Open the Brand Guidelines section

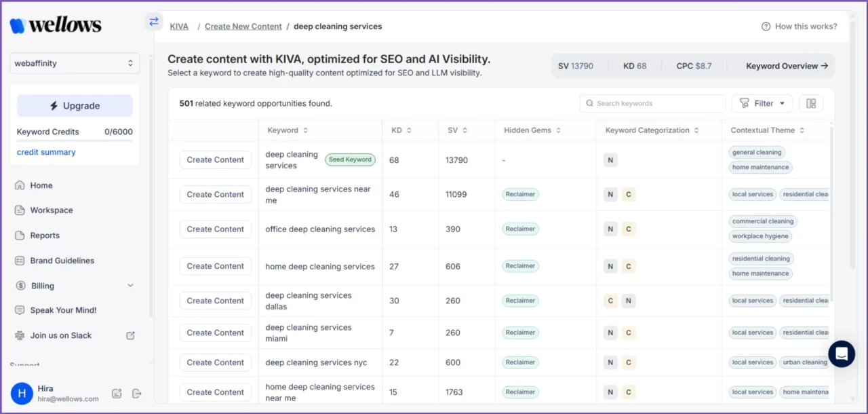(60, 260)
